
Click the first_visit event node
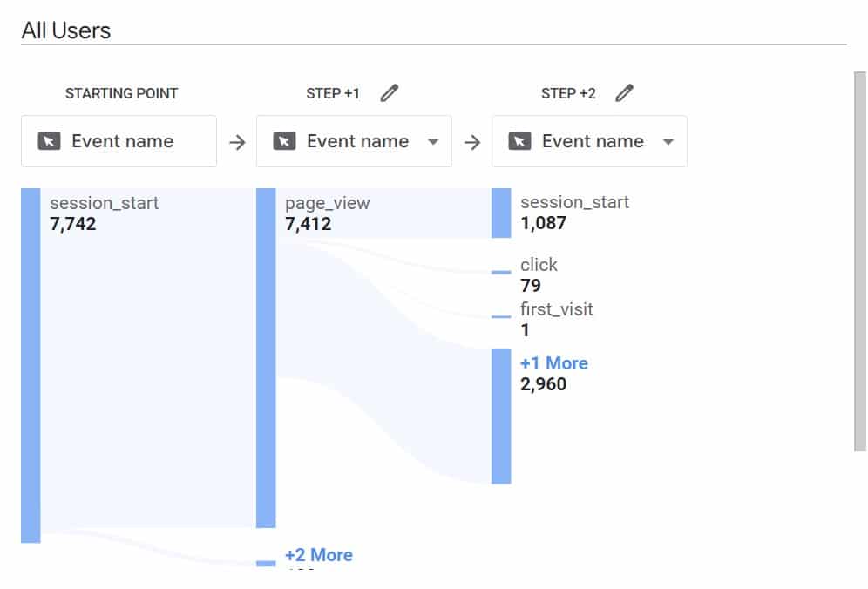(556, 309)
